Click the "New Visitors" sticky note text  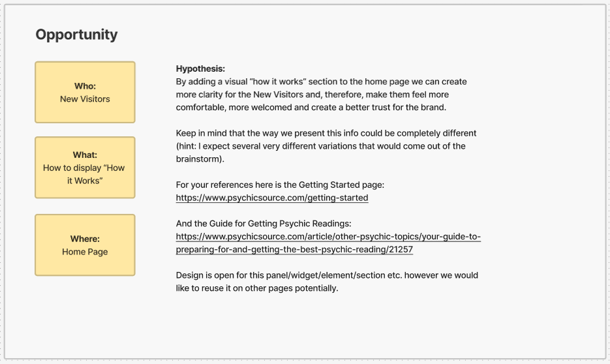tap(85, 99)
